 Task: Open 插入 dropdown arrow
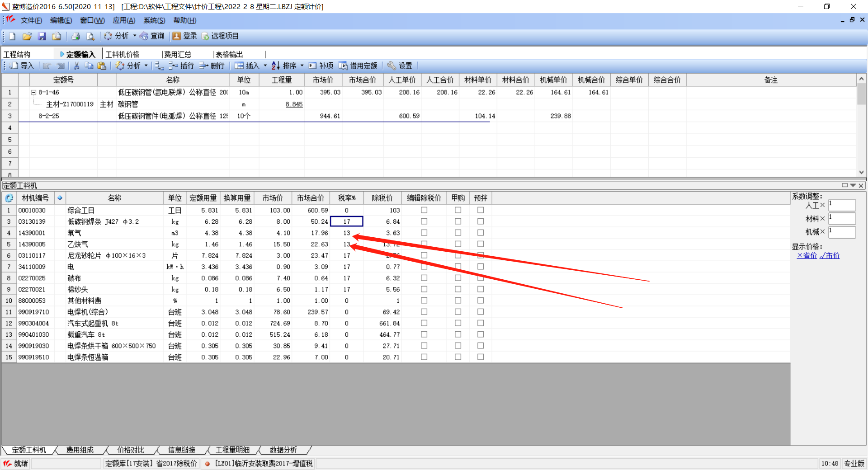(265, 66)
